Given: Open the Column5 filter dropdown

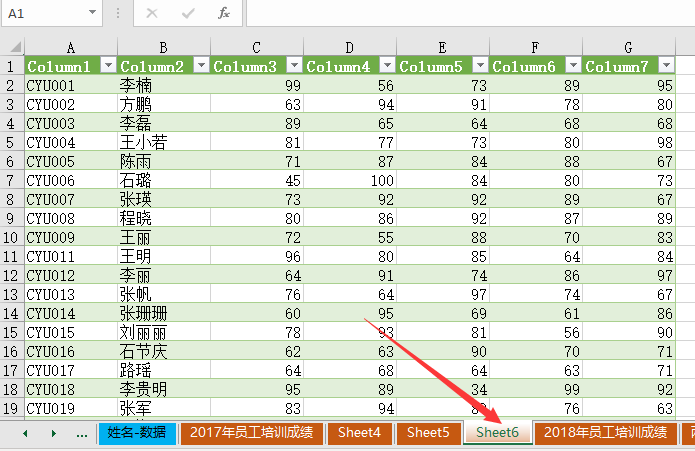Looking at the screenshot, I should (480, 66).
